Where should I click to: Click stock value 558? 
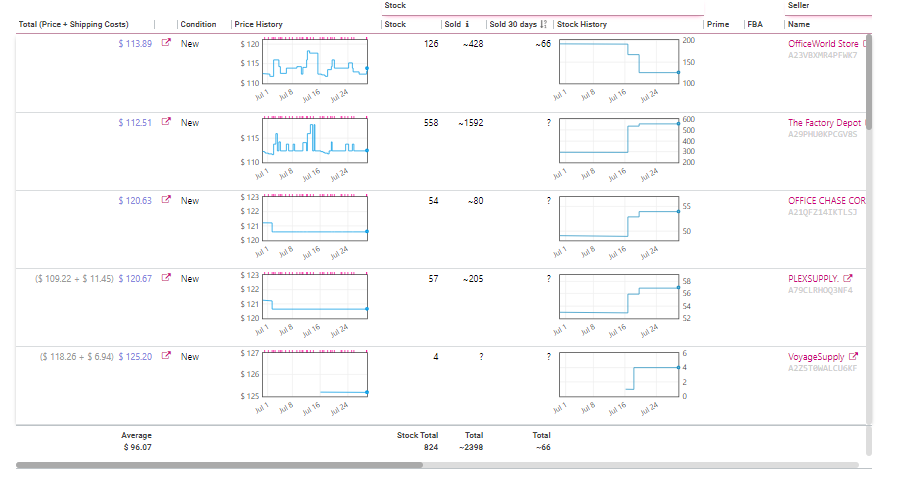431,123
